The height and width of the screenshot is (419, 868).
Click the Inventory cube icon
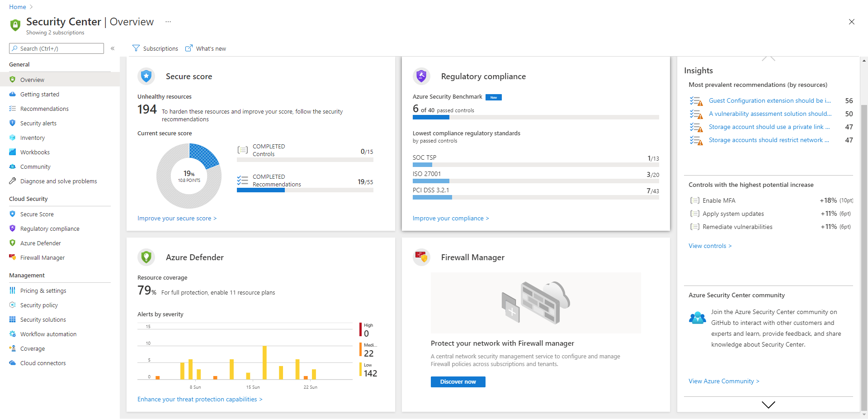click(13, 138)
